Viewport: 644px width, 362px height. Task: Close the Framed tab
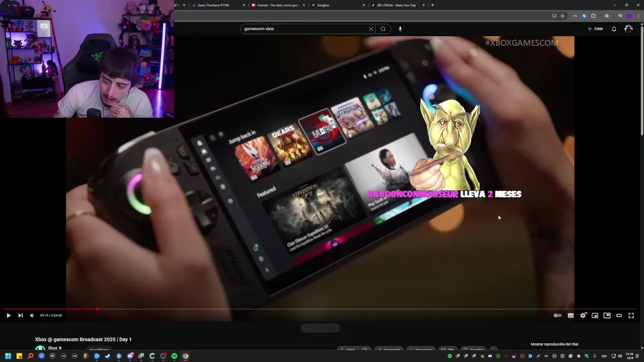click(x=304, y=5)
